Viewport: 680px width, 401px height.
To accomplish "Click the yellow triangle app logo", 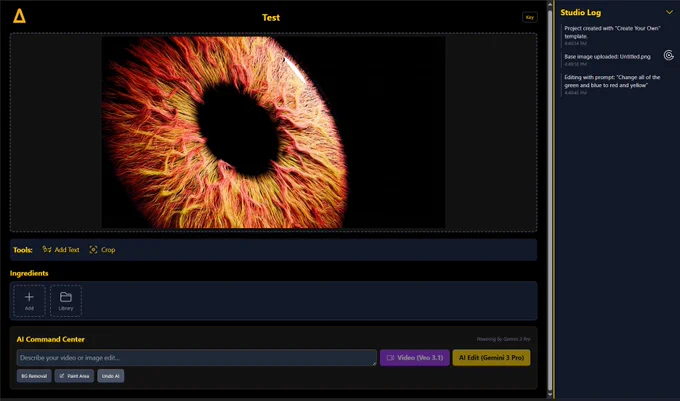I will coord(19,16).
